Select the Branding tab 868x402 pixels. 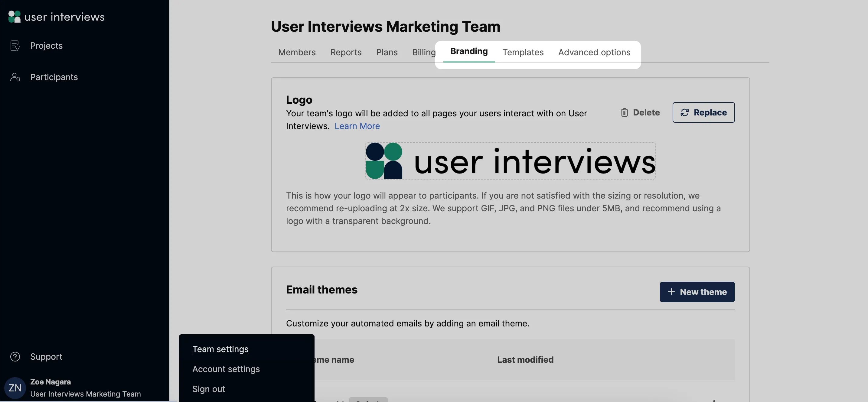tap(469, 51)
